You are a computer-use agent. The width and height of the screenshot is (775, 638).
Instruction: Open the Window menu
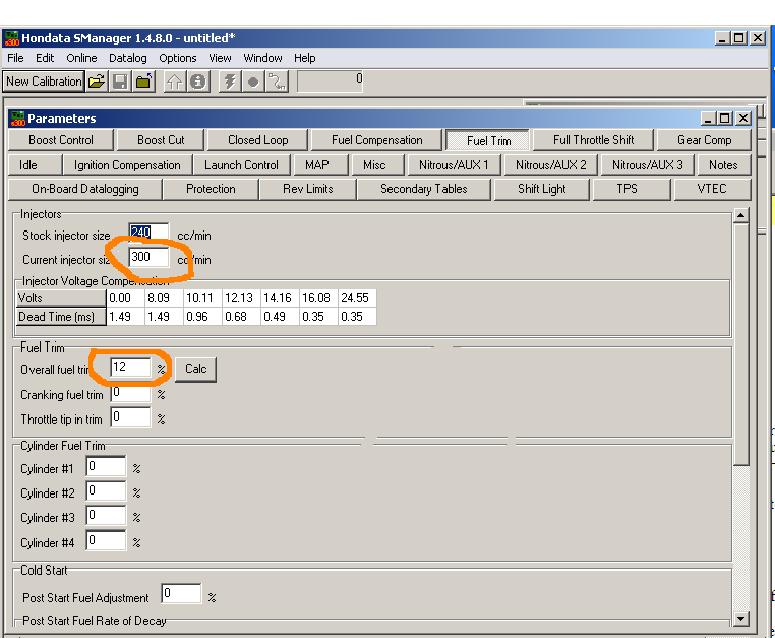coord(262,58)
